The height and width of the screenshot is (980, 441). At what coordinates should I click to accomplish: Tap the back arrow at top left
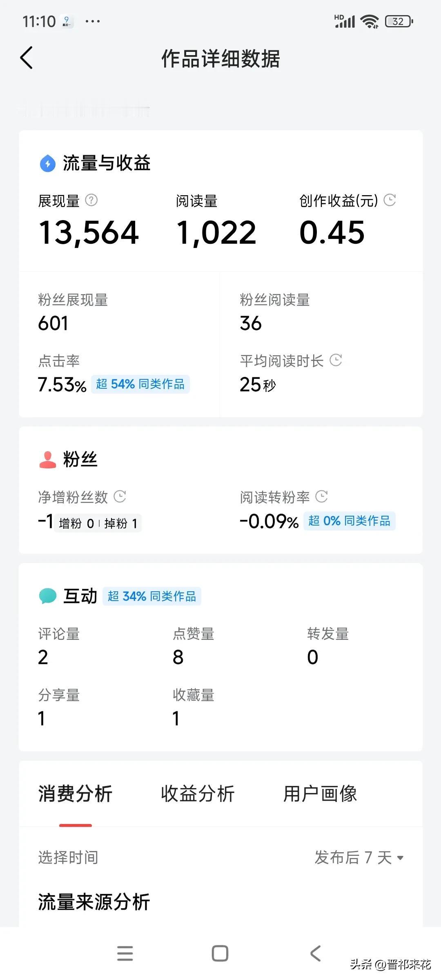click(27, 58)
